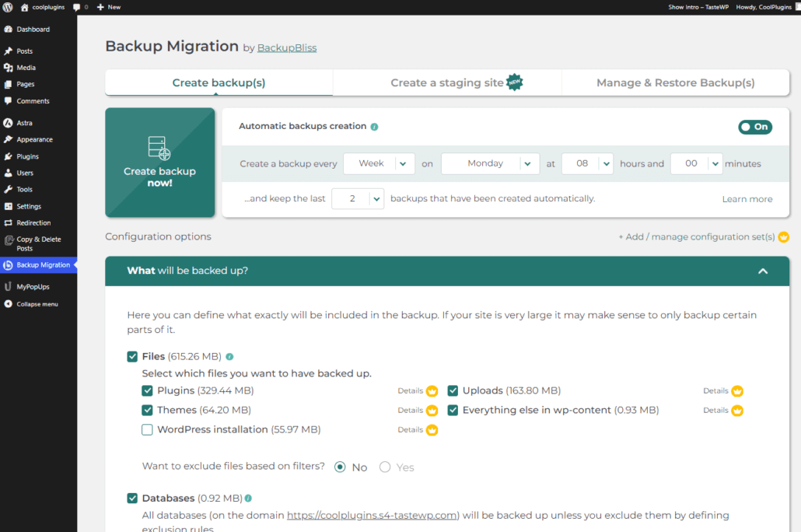Turn off the Automatic backups On toggle
Screen dimensions: 801x532
(755, 127)
